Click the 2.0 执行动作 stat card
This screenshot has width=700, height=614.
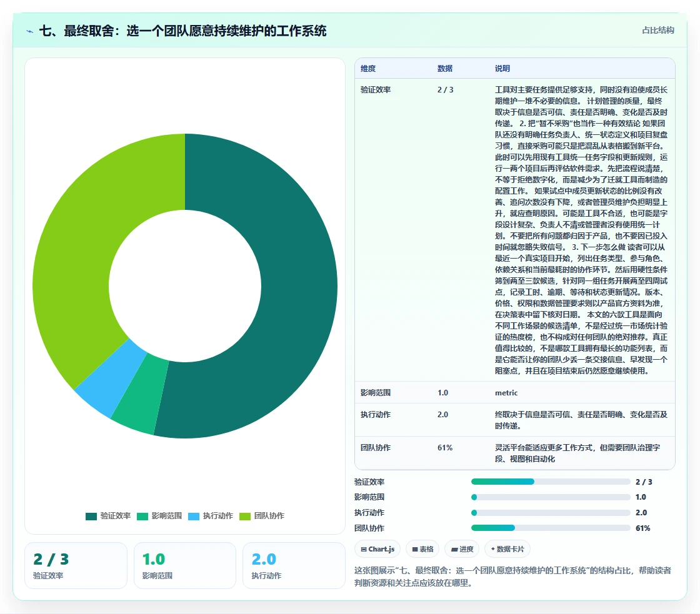pyautogui.click(x=294, y=565)
